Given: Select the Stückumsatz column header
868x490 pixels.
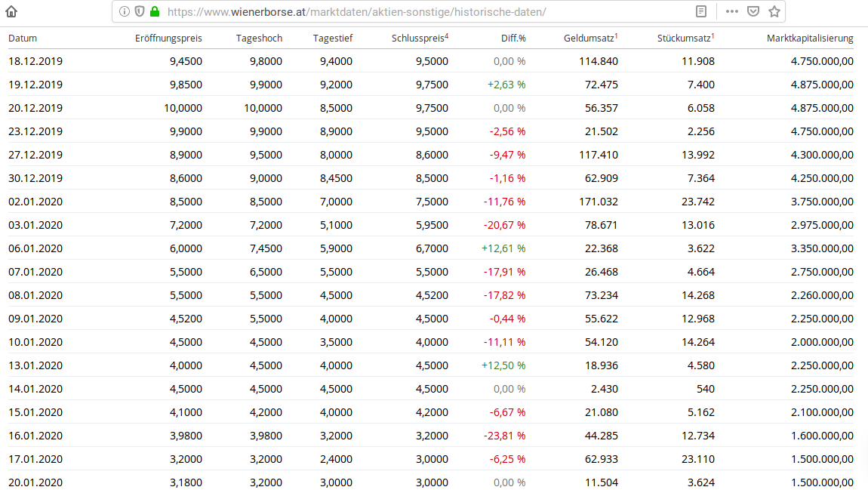Looking at the screenshot, I should click(686, 39).
